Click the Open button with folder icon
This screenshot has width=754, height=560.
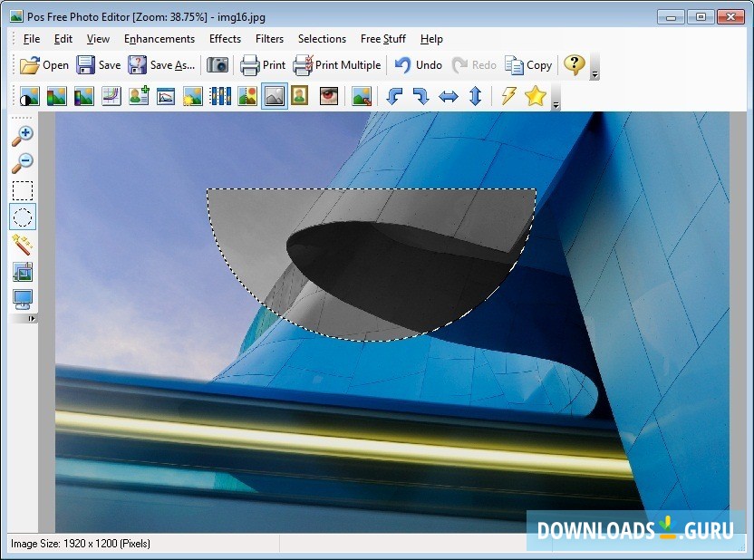(x=44, y=65)
